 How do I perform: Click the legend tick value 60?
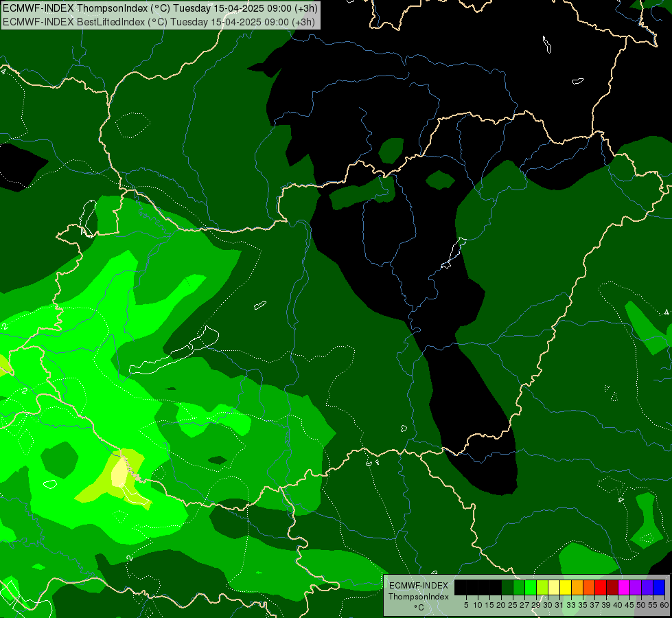coord(664,605)
